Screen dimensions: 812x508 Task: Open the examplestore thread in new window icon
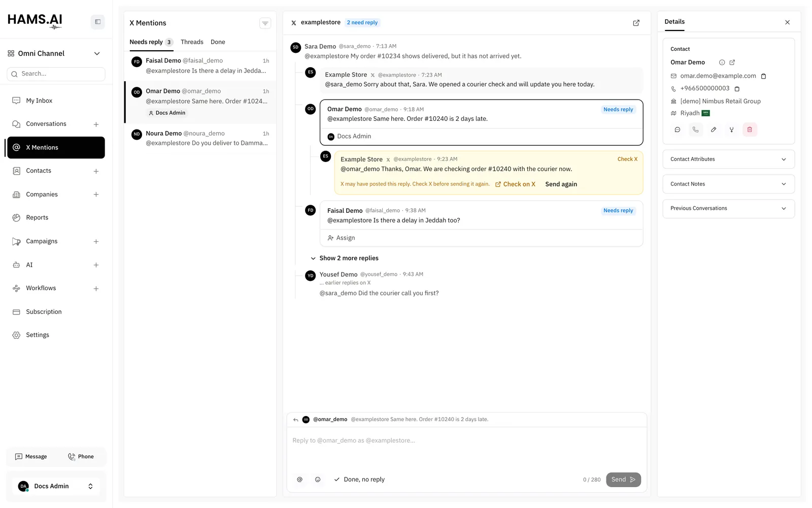point(636,23)
